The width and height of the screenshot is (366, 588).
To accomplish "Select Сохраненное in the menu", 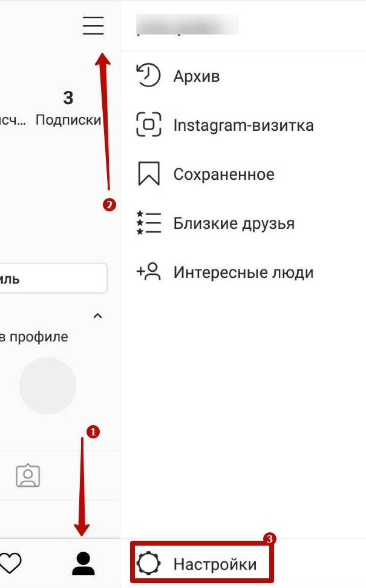I will click(224, 174).
